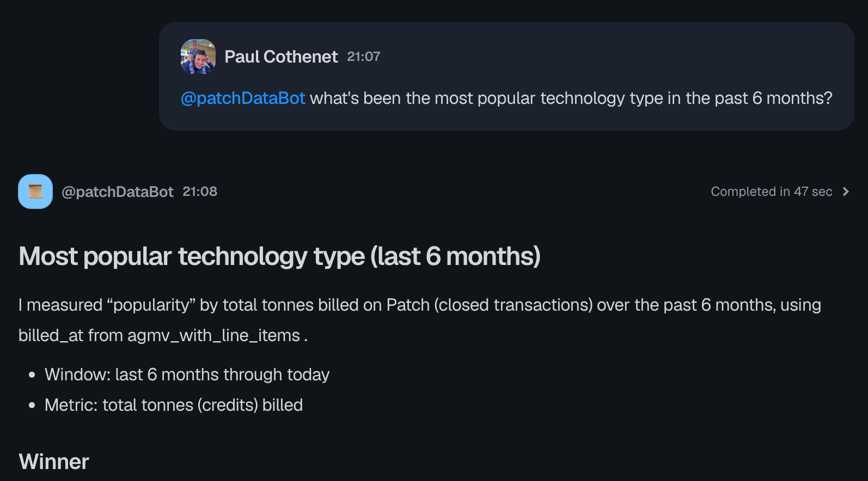Click the '(closed transactions)' phrase
This screenshot has height=481, width=868.
tap(513, 305)
